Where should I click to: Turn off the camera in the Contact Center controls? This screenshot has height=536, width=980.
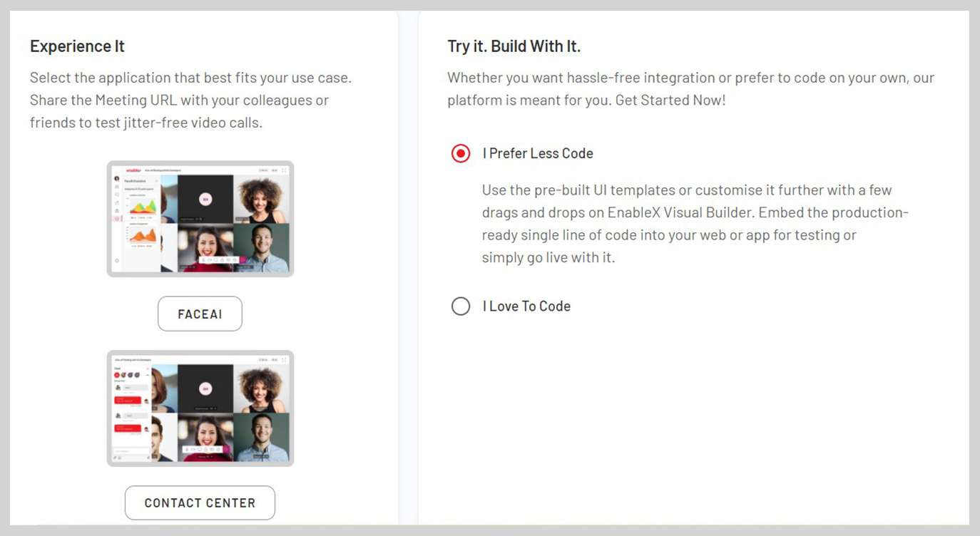tap(193, 450)
